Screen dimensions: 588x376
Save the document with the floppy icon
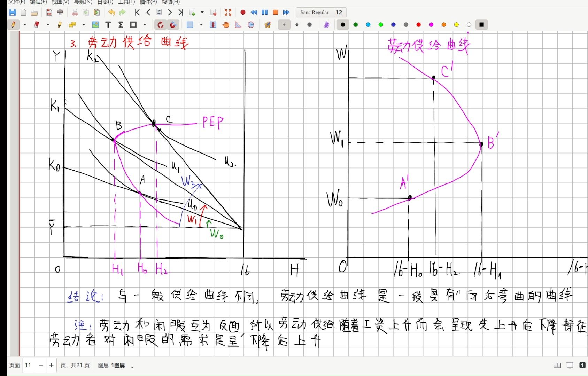tap(12, 13)
